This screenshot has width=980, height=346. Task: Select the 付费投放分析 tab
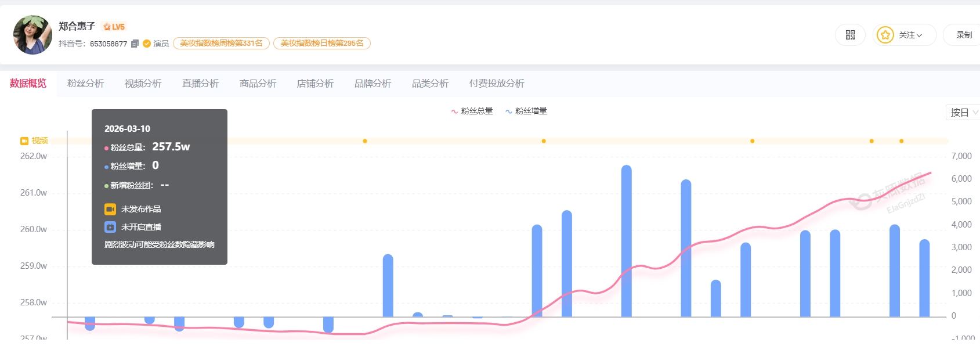496,84
